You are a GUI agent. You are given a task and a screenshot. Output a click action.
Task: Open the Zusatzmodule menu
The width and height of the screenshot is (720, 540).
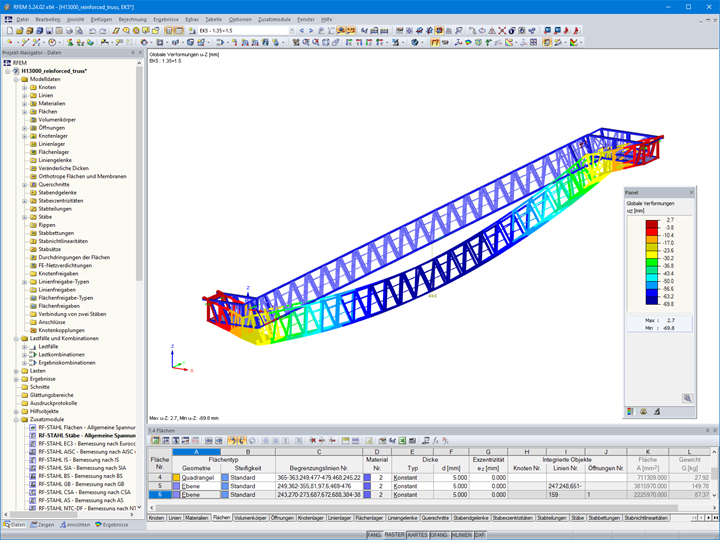click(274, 19)
